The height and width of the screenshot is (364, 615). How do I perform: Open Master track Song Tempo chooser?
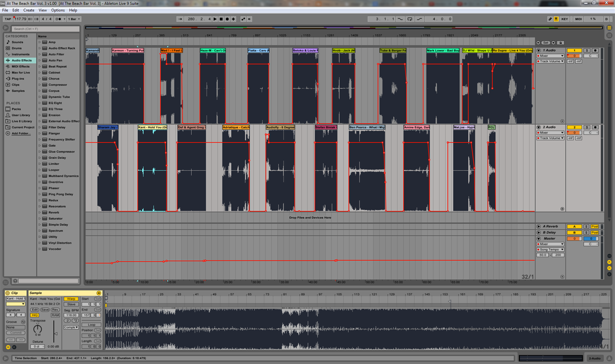550,250
